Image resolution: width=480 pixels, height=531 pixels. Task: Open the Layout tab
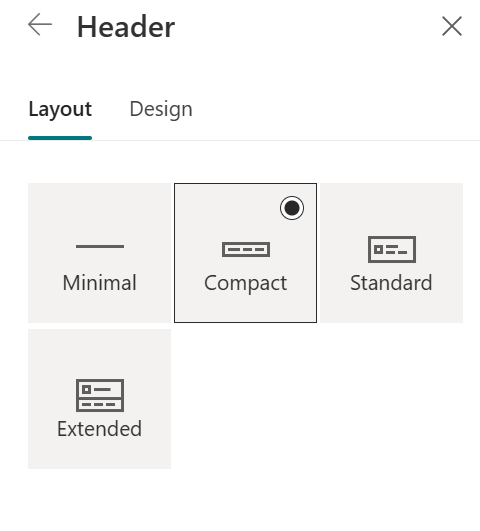click(60, 109)
